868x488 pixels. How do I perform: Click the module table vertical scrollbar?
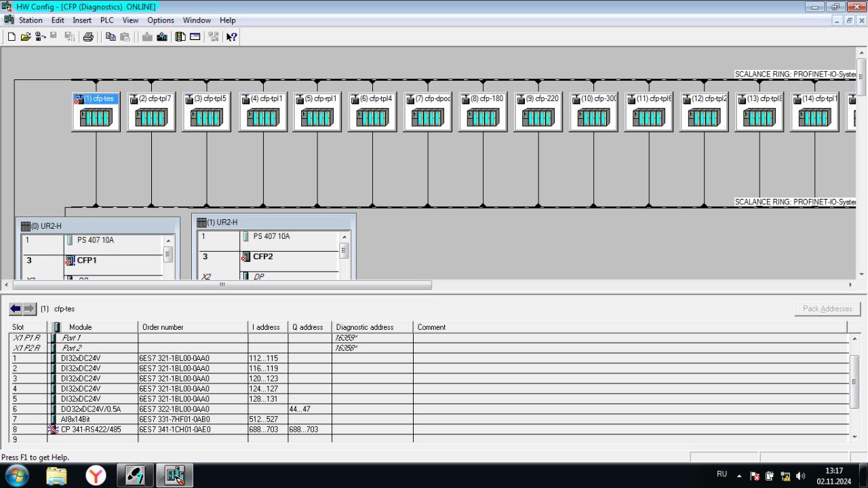854,382
